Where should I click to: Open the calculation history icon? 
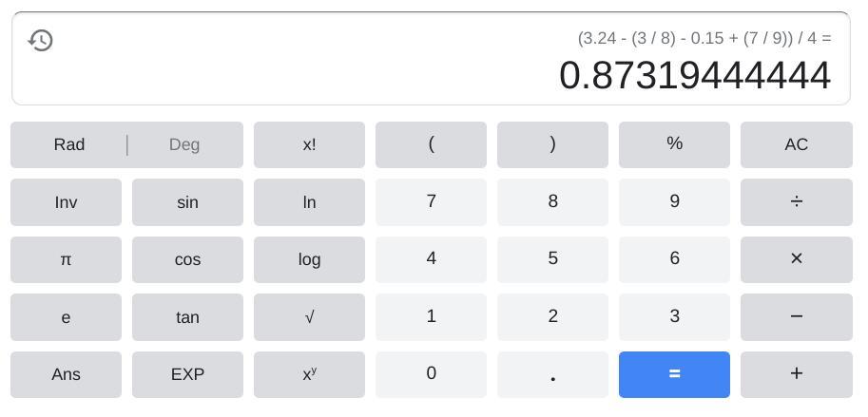[x=41, y=41]
